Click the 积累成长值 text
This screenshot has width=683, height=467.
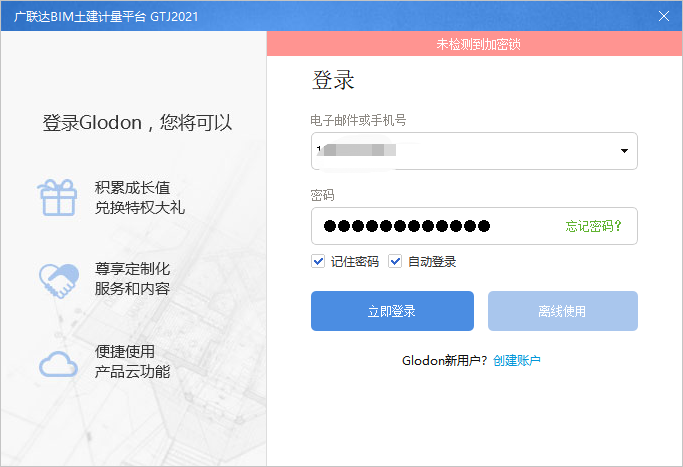pos(132,188)
